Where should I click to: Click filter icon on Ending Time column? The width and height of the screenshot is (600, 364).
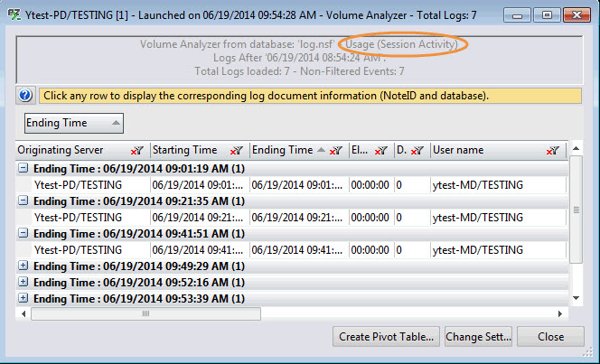(335, 151)
